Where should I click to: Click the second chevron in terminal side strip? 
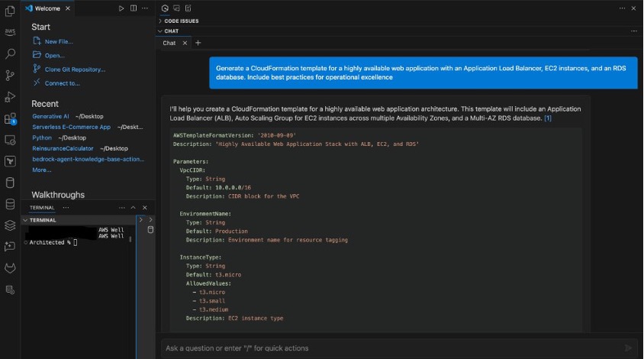click(150, 219)
